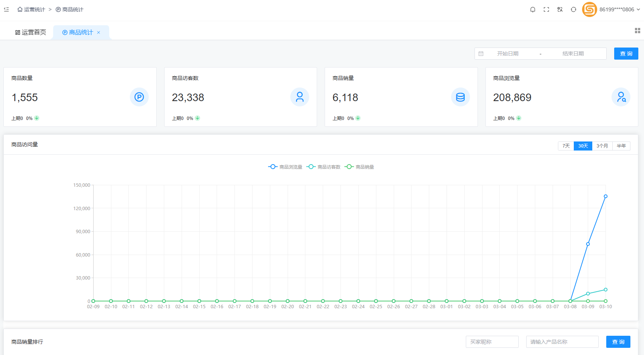Screen dimensions: 644x355
Task: Select the 7天 time range
Action: [566, 146]
